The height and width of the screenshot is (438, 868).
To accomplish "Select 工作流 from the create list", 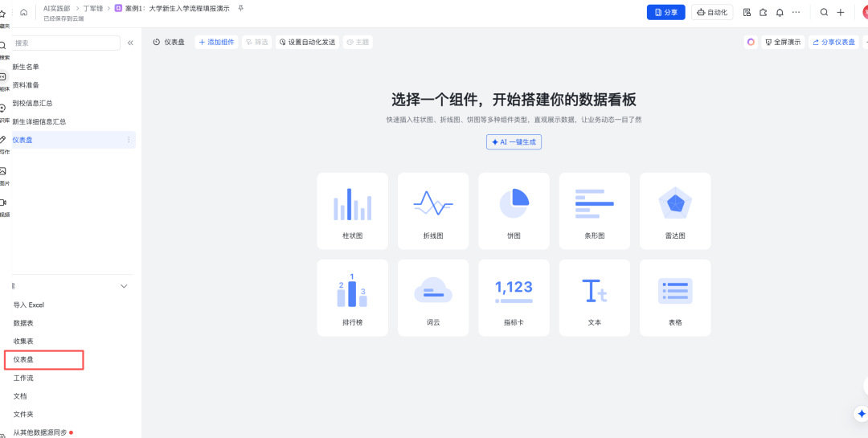I will point(24,378).
